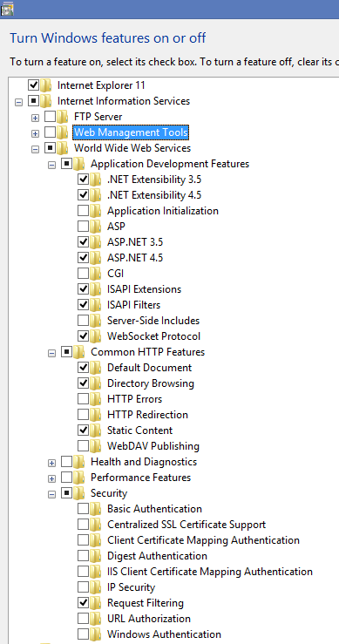Collapse the Application Development Features node
The image size is (339, 644).
click(x=51, y=165)
